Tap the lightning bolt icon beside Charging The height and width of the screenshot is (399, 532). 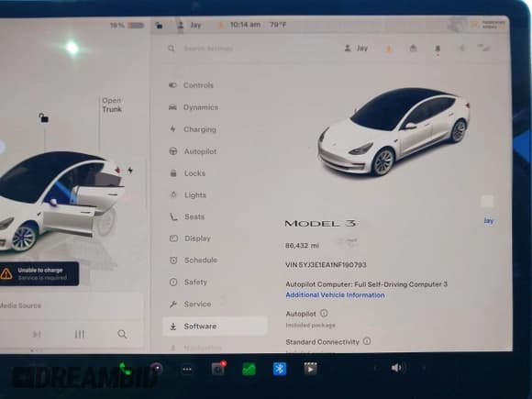click(x=173, y=129)
